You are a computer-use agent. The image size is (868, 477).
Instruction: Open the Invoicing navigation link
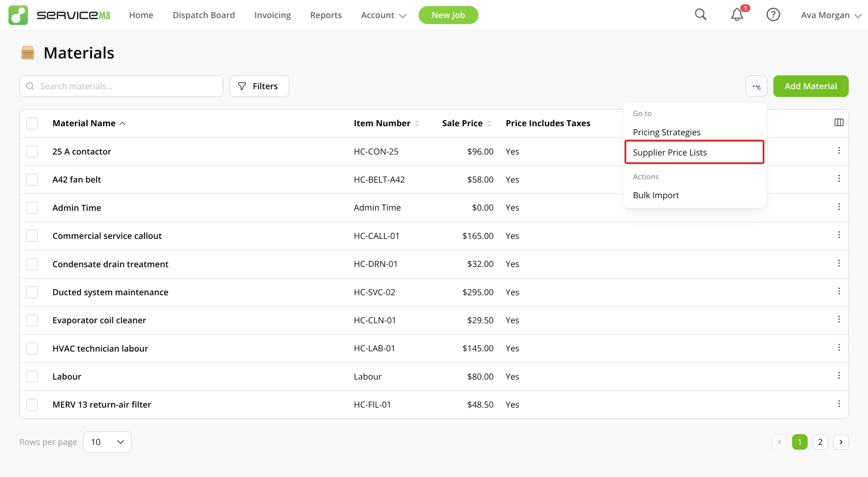coord(272,15)
